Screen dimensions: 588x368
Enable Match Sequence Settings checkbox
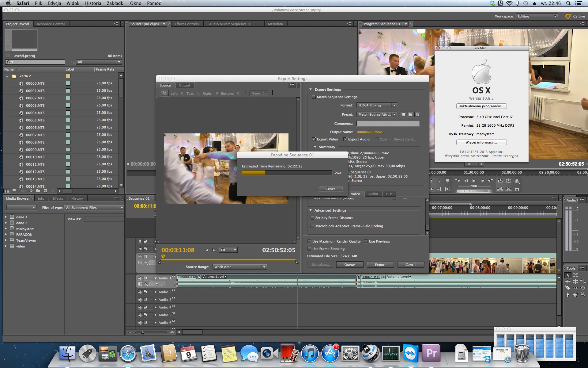click(314, 97)
